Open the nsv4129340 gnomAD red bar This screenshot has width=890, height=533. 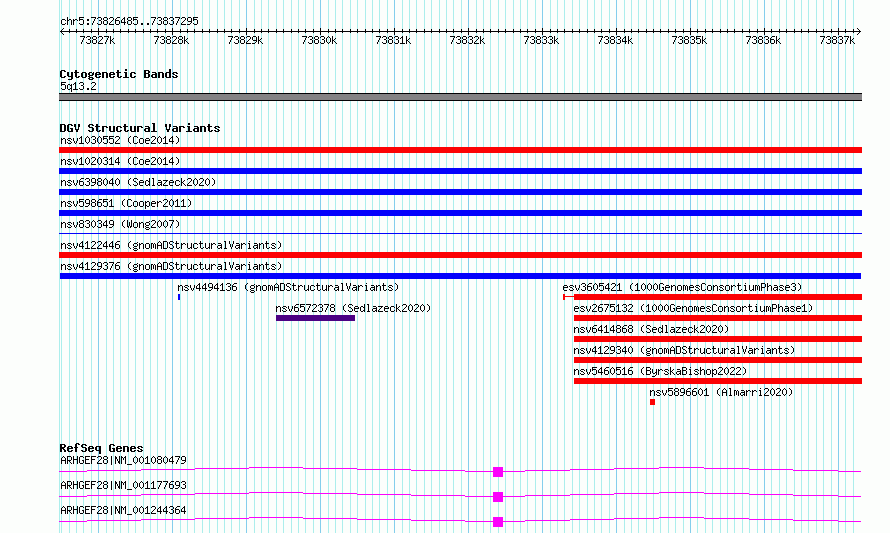717,360
